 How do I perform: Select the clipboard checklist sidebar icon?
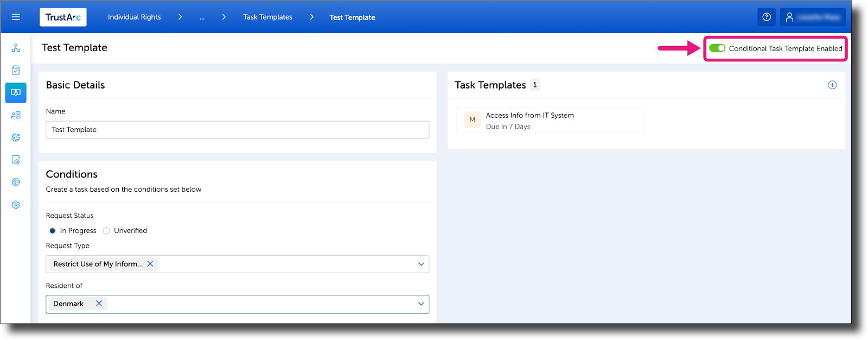click(x=16, y=70)
